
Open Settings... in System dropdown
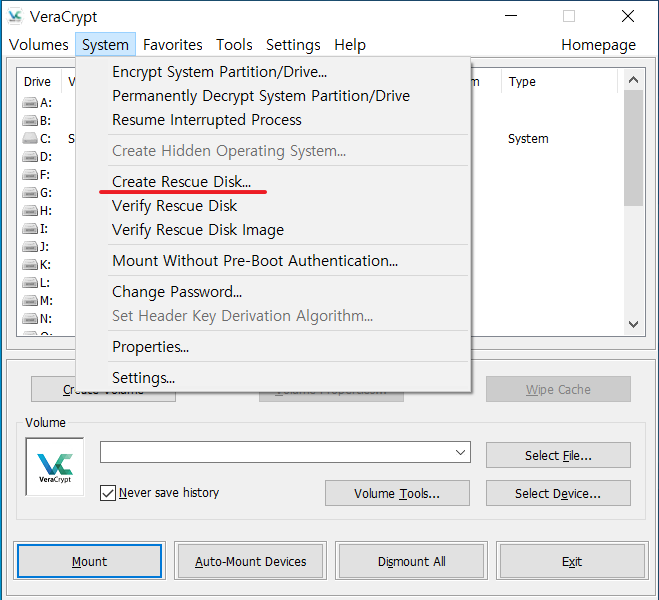click(273, 378)
